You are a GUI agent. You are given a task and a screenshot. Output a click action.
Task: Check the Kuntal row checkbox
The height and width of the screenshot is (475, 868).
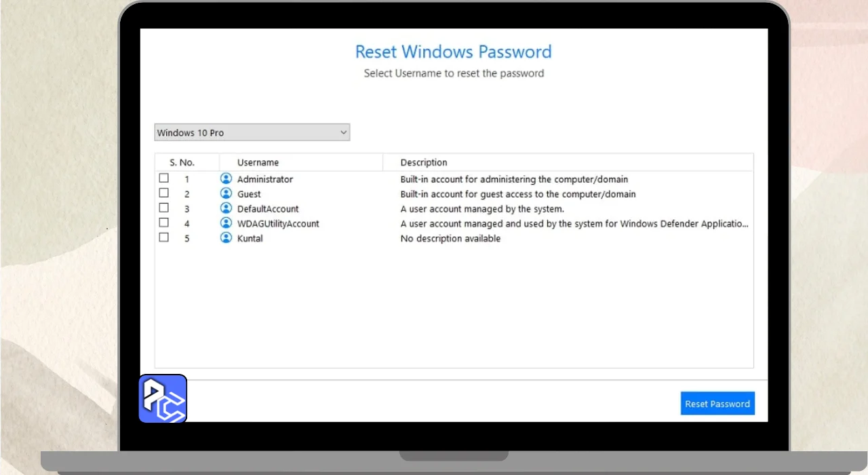click(163, 237)
